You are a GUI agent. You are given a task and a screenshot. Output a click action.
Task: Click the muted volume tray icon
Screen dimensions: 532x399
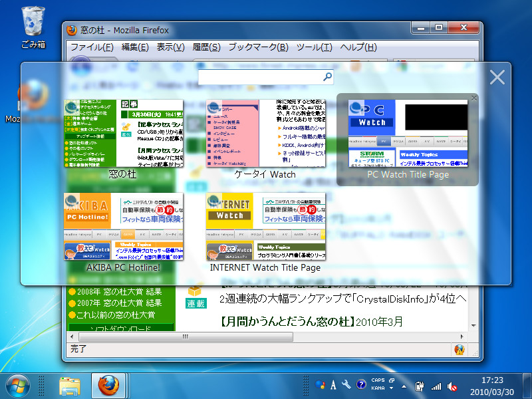pyautogui.click(x=452, y=386)
